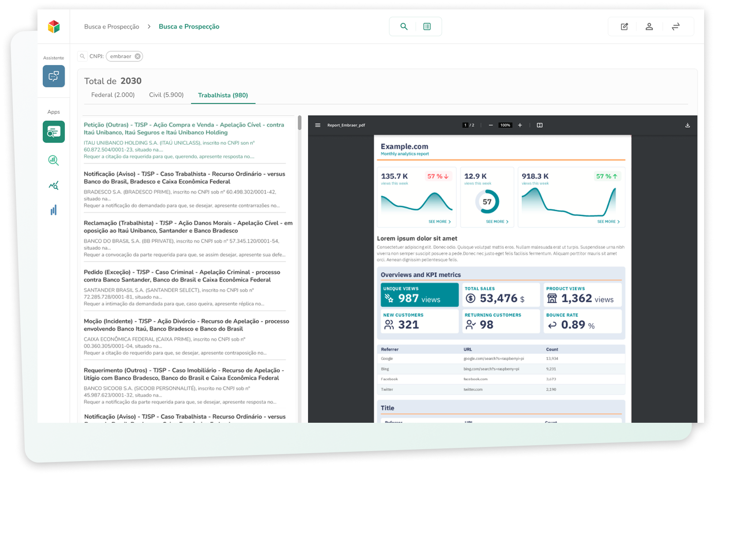
Task: Click the Total Sales 53,476 tile
Action: (x=501, y=294)
